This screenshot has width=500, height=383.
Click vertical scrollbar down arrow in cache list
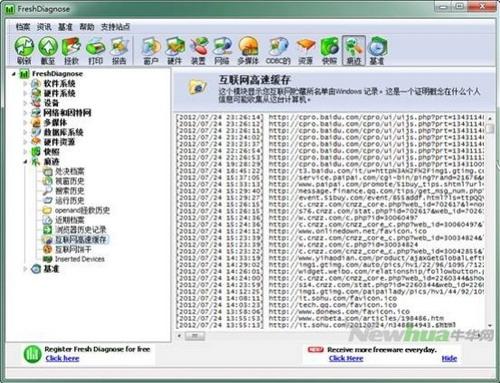490,325
